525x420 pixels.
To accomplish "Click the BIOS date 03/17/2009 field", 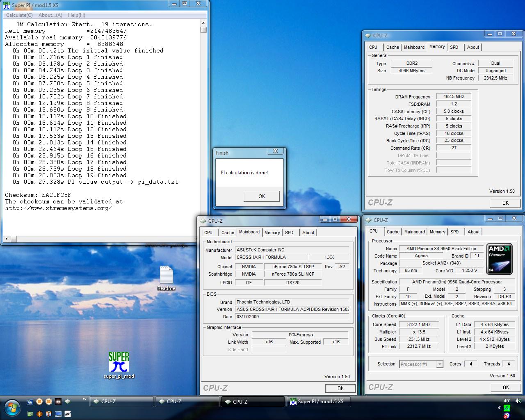I will click(x=292, y=317).
